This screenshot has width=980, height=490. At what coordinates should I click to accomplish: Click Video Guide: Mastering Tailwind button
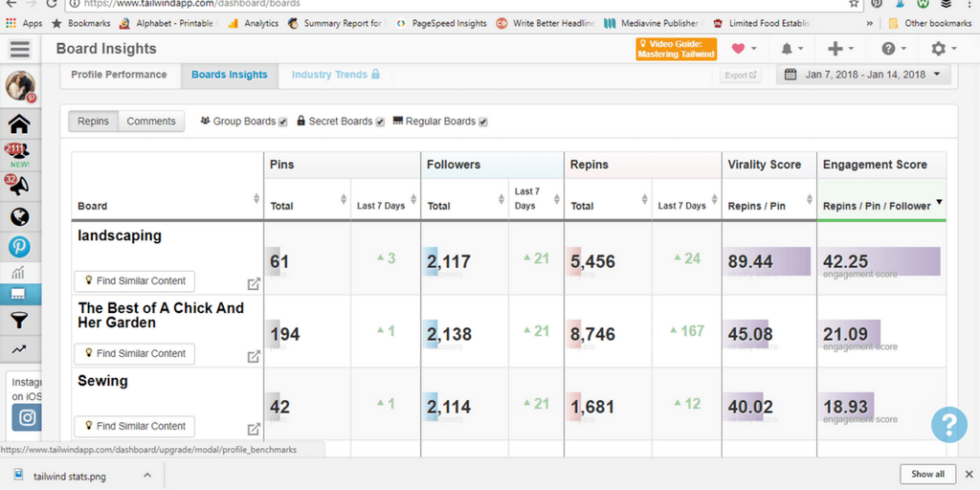tap(677, 49)
